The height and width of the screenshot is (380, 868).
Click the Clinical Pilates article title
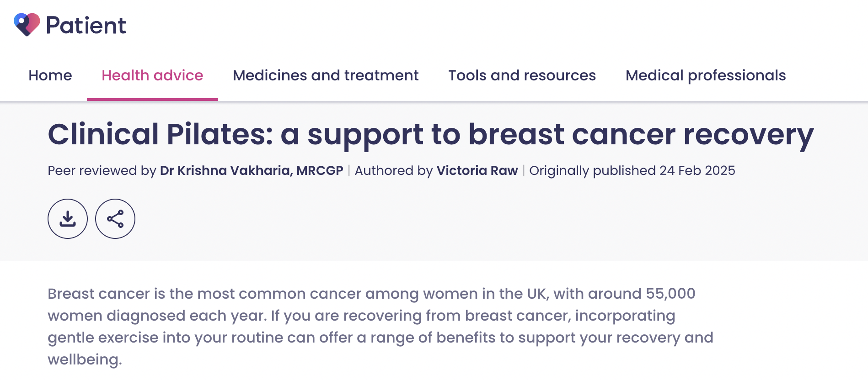click(430, 134)
